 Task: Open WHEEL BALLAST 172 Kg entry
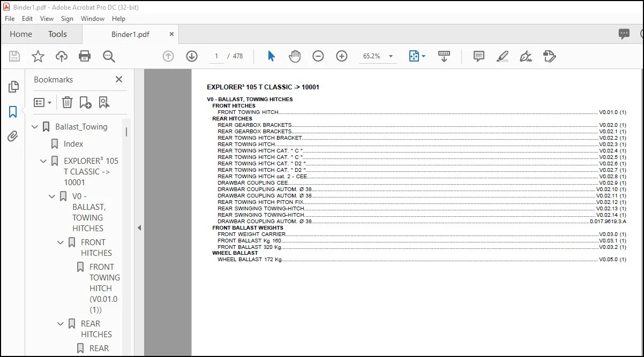(422, 260)
